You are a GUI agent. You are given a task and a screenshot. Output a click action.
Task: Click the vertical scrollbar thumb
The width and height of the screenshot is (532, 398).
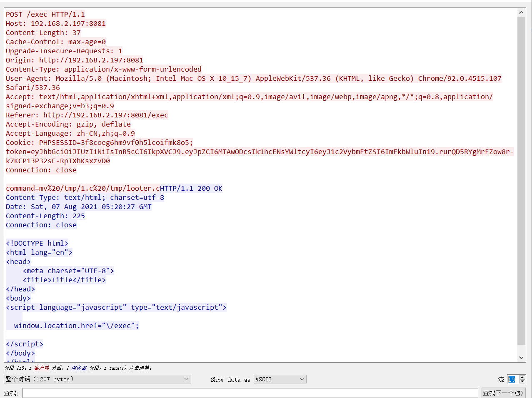pyautogui.click(x=521, y=181)
